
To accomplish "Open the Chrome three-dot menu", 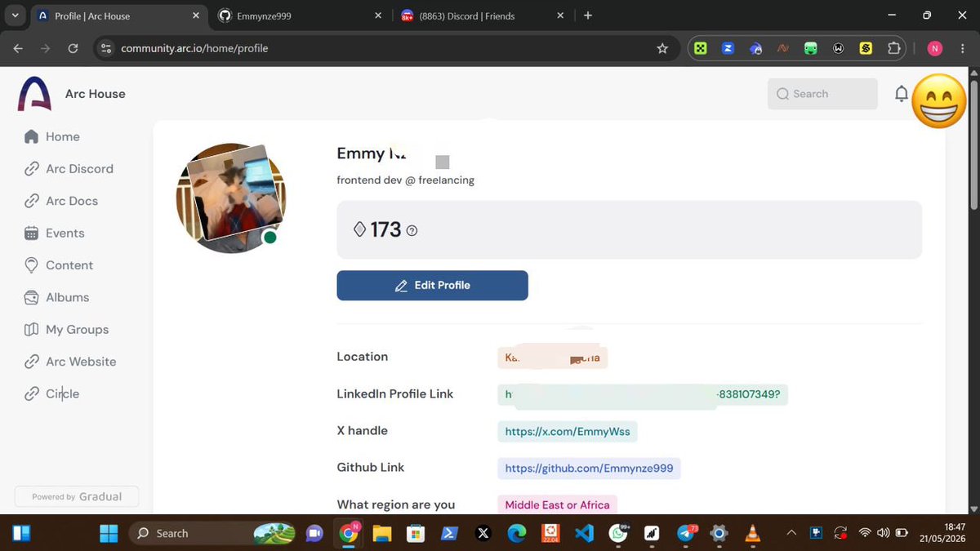I will [962, 48].
